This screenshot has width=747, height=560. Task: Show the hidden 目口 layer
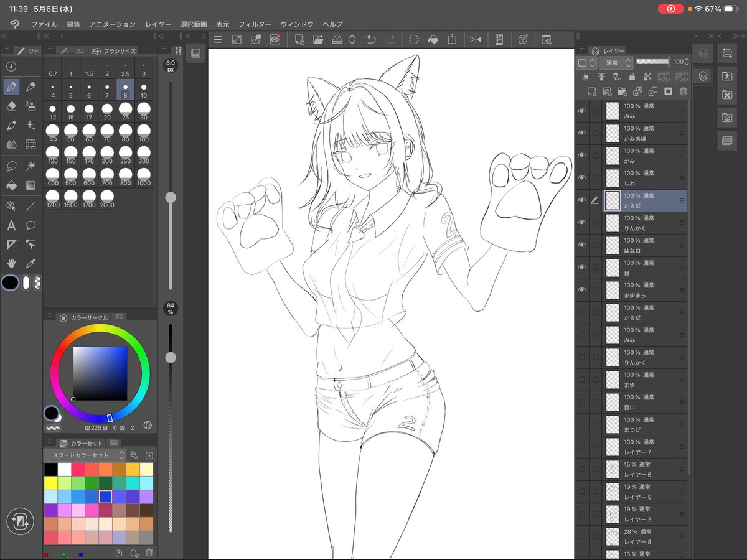(582, 402)
